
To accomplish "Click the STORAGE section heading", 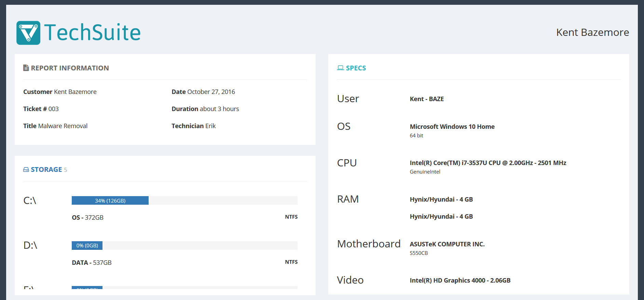I will tap(46, 169).
